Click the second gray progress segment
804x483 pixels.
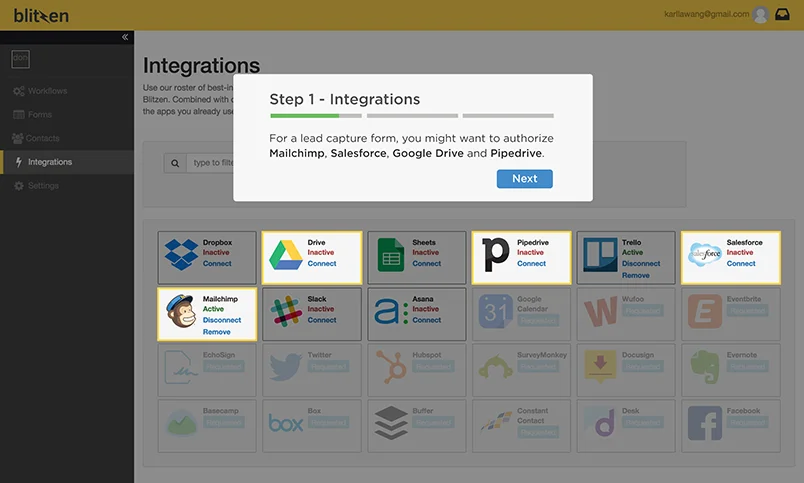[x=412, y=116]
